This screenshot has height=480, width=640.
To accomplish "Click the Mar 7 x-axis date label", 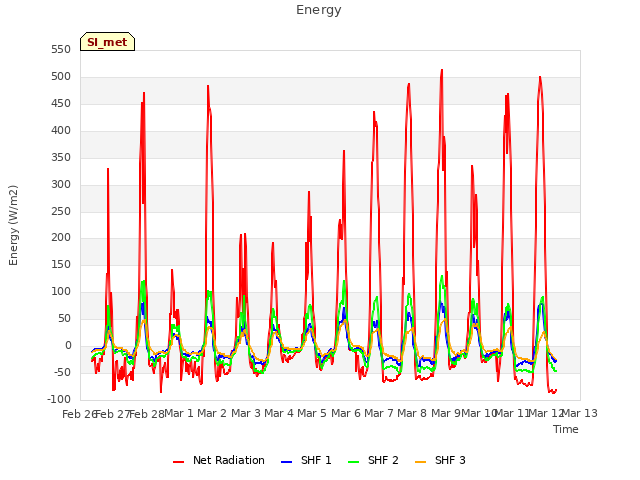I will tap(379, 413).
